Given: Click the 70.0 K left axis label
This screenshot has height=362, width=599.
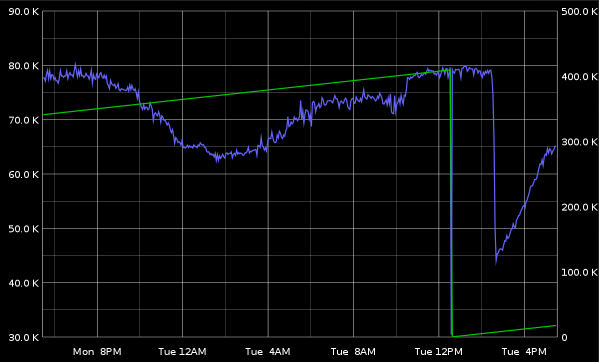Looking at the screenshot, I should pyautogui.click(x=23, y=120).
